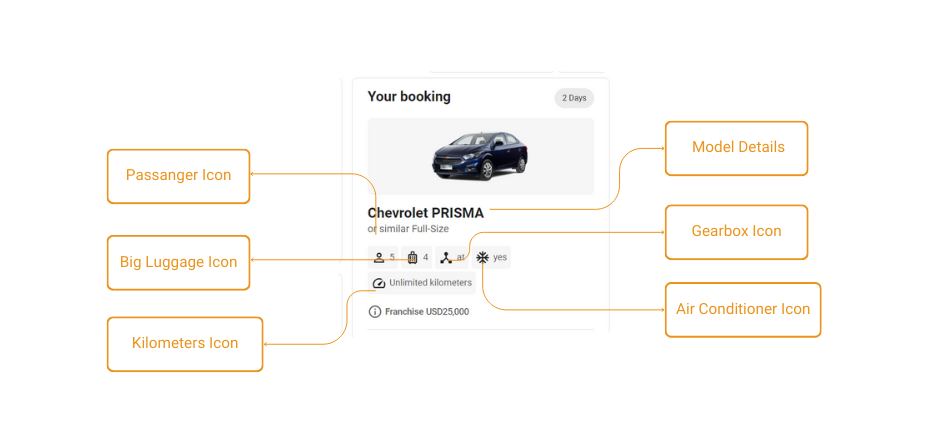
Task: Click the luggage suitcase icon
Action: click(x=412, y=258)
